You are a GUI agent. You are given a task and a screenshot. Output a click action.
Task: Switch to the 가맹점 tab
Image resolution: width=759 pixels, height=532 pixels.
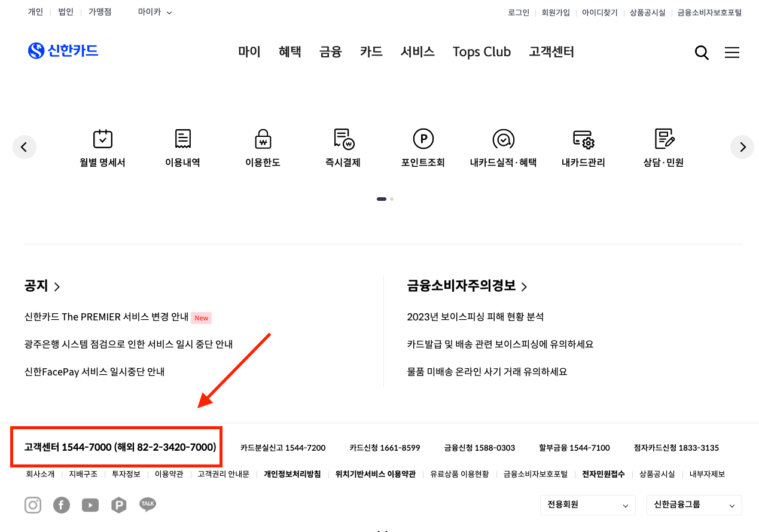(x=100, y=12)
